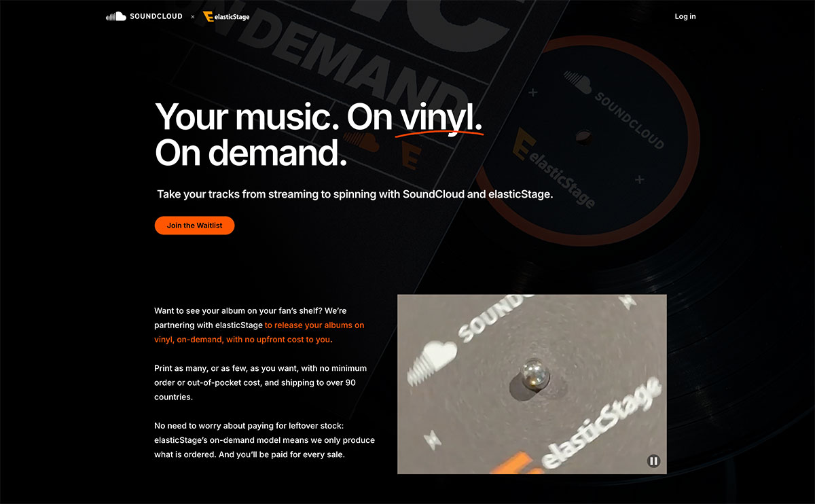Click the 'No need to worry' paragraph
The image size is (815, 504).
click(265, 440)
